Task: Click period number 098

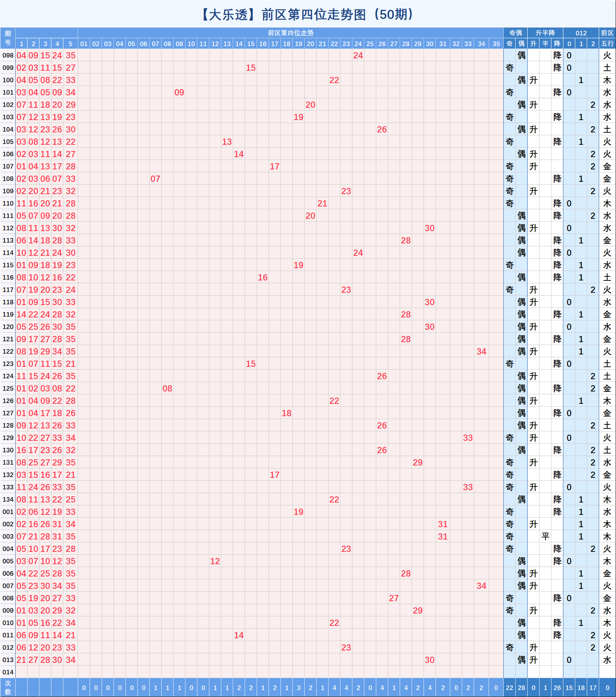Action: coord(8,56)
